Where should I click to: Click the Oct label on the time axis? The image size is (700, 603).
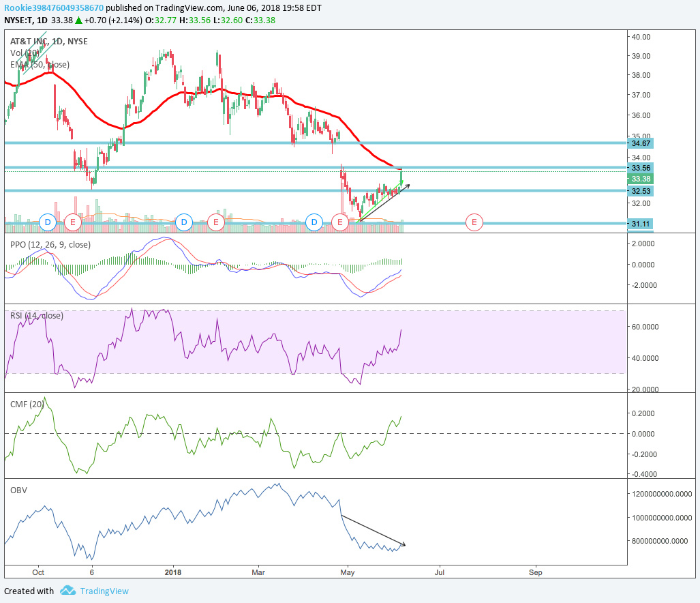pyautogui.click(x=38, y=572)
